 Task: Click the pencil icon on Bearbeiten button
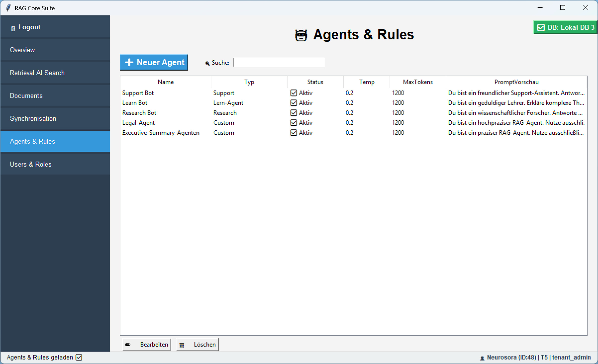(x=128, y=345)
